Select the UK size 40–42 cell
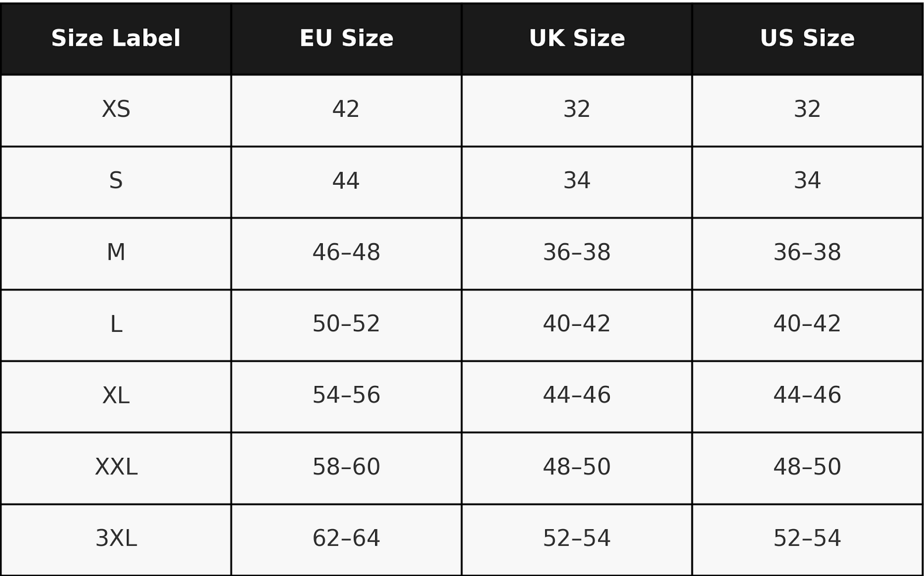Viewport: 924px width, 576px height. 577,325
